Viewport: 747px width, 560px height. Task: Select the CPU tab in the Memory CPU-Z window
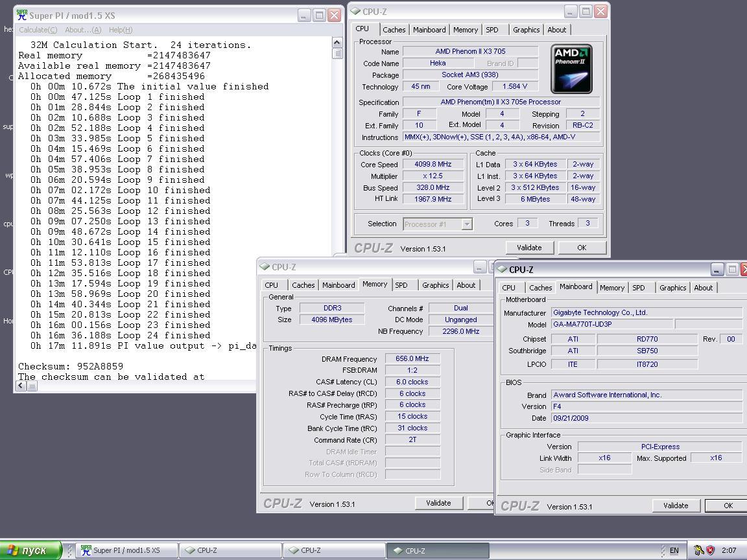pyautogui.click(x=272, y=285)
